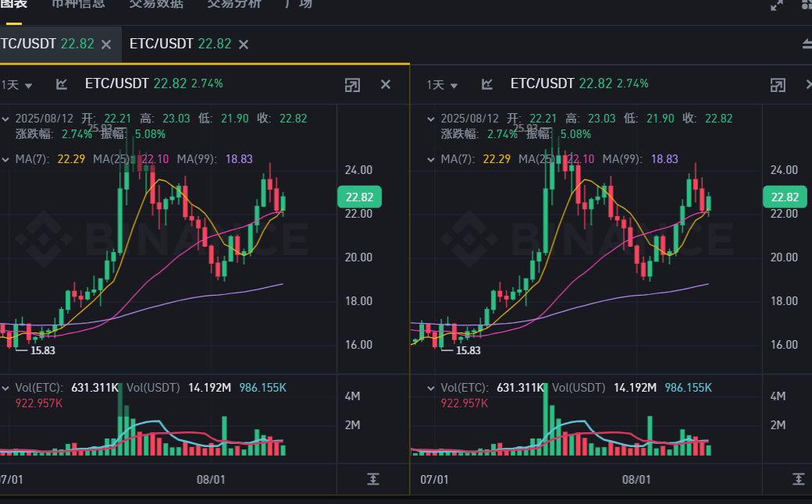The image size is (812, 504).
Task: Open the 1天 interval dropdown in left panel
Action: coord(17,85)
